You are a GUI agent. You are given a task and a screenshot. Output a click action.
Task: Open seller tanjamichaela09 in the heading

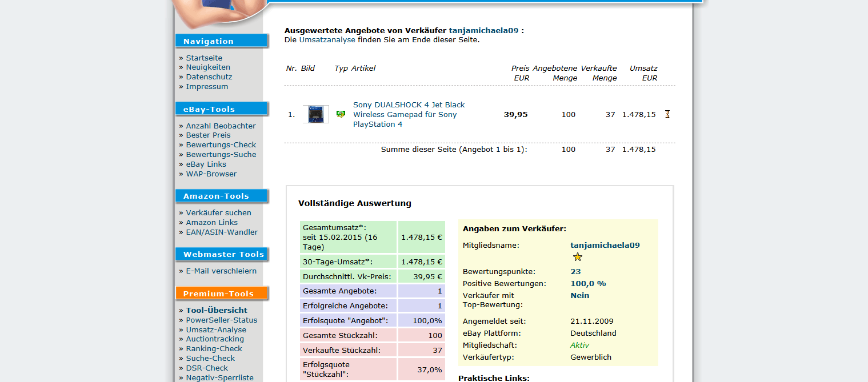click(483, 30)
